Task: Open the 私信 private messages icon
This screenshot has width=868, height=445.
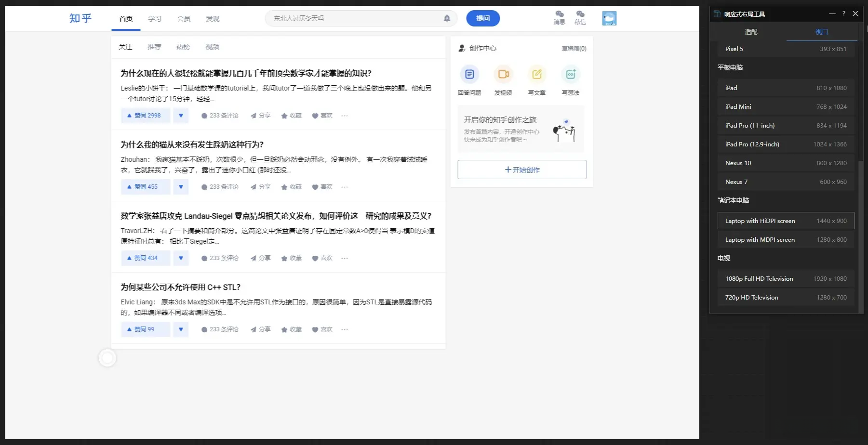Action: pos(580,17)
